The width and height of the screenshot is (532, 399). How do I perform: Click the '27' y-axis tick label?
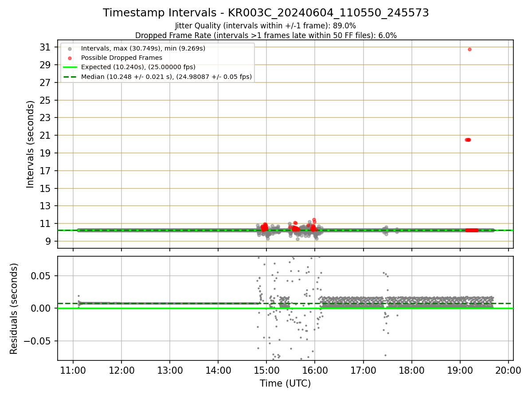45,82
